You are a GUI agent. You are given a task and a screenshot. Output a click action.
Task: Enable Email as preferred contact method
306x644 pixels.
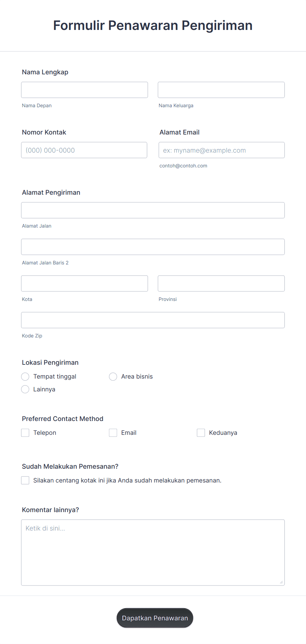click(x=113, y=433)
